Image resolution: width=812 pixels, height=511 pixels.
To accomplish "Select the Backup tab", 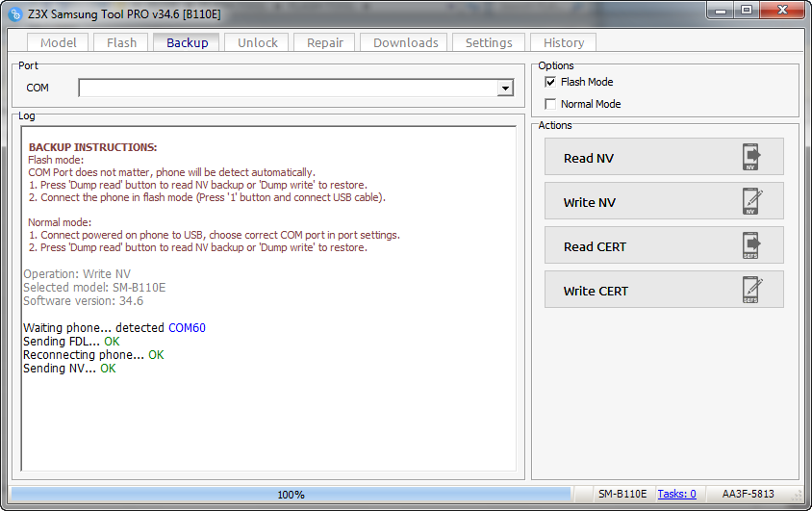I will (x=187, y=42).
